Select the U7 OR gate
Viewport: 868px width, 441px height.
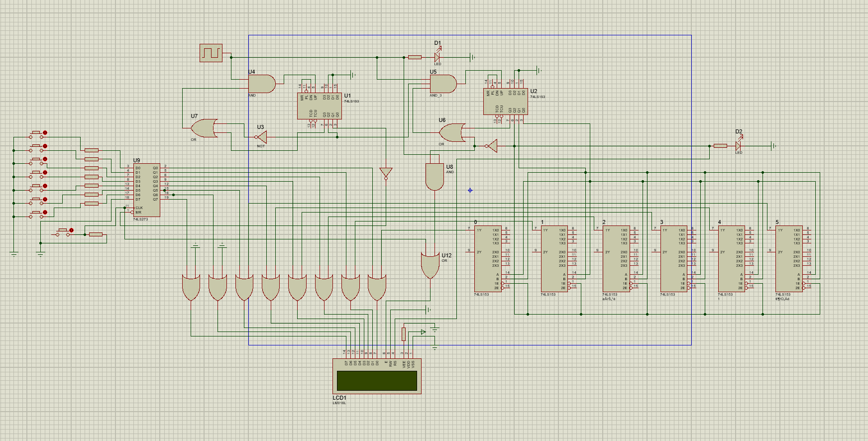point(205,128)
